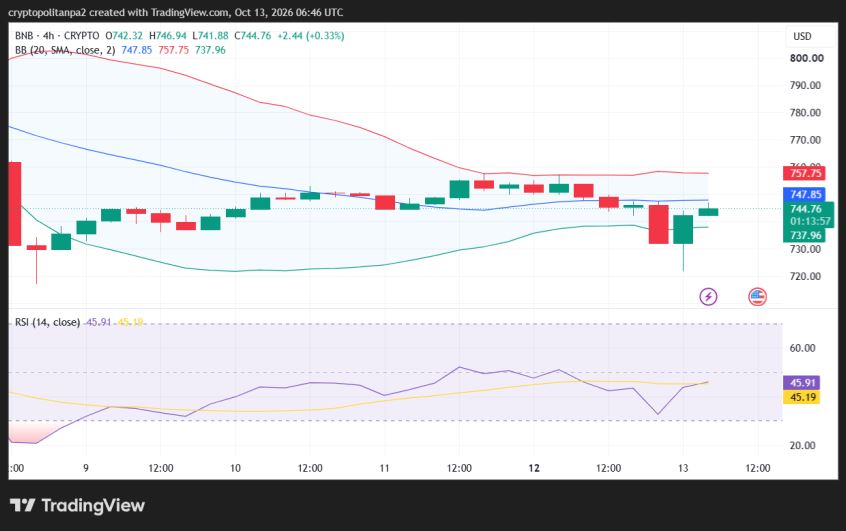
Task: Click the 757.75 upper band price label
Action: (804, 173)
